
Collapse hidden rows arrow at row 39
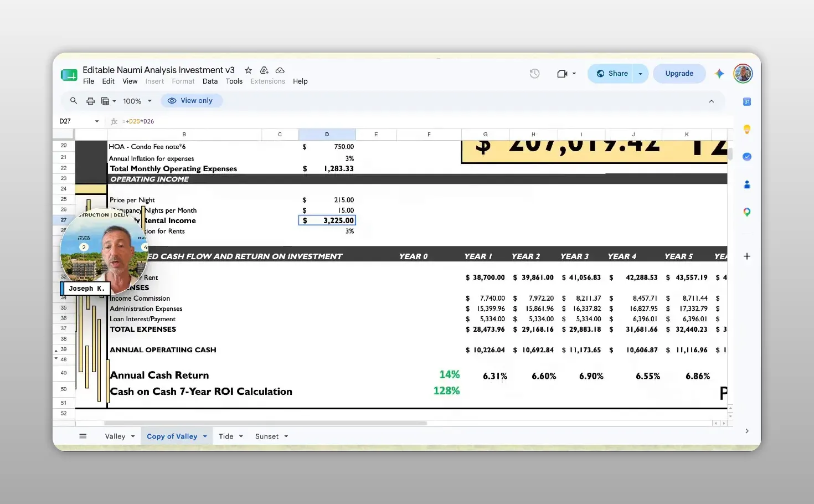56,351
